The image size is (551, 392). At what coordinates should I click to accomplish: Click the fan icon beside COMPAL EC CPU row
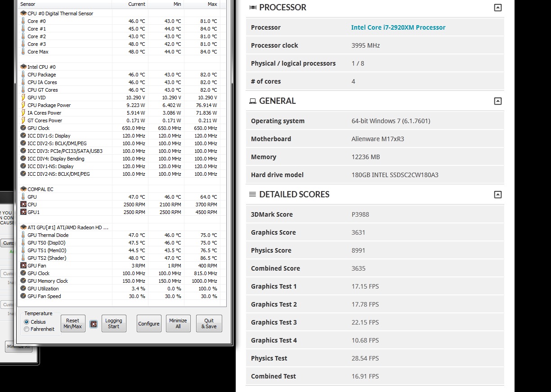click(x=23, y=205)
